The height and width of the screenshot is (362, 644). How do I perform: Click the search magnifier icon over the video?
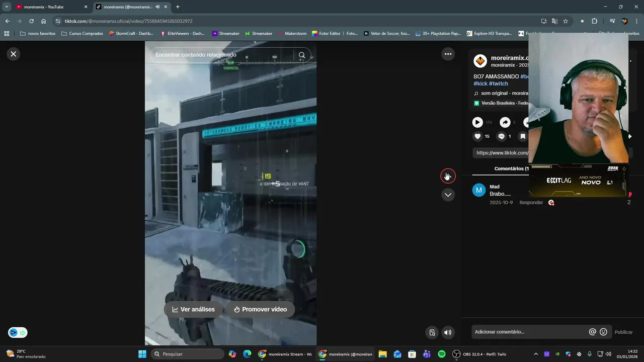pos(301,55)
